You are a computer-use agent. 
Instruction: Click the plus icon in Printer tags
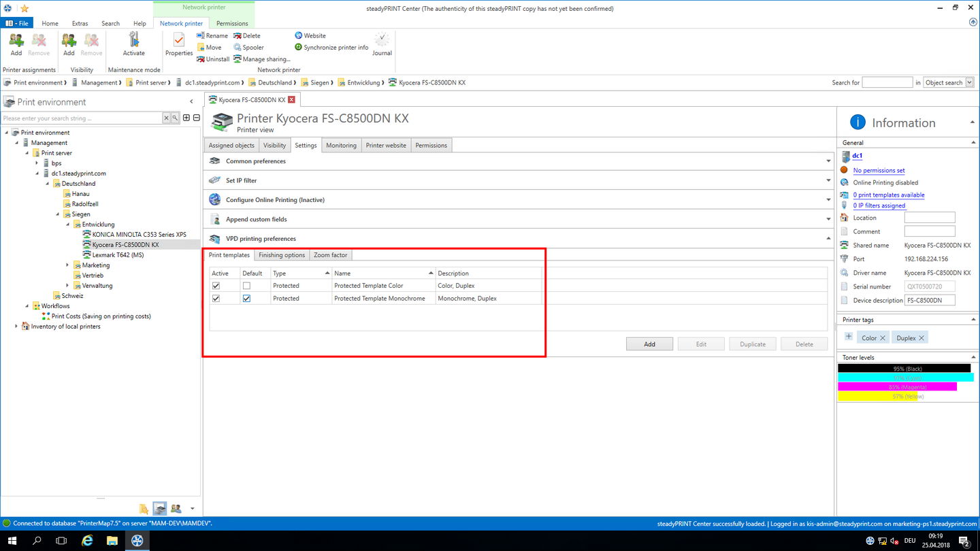[849, 337]
